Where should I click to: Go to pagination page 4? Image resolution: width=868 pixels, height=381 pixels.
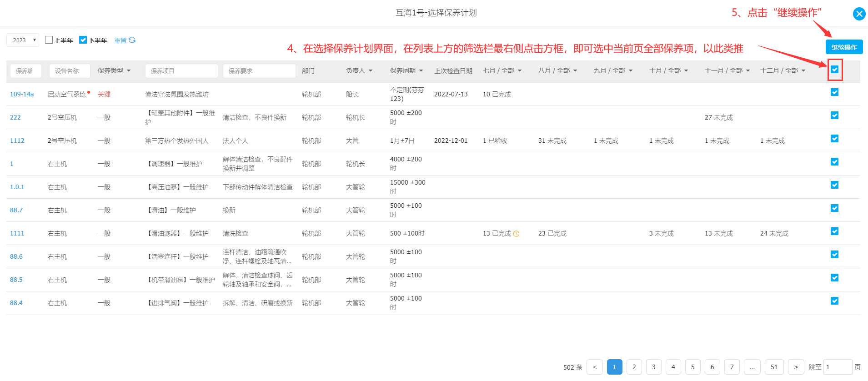[x=673, y=367]
